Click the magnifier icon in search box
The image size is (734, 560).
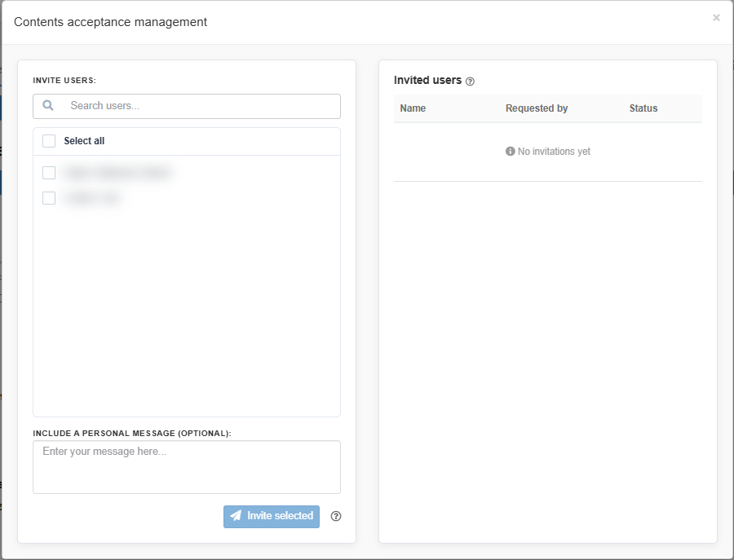pos(48,106)
